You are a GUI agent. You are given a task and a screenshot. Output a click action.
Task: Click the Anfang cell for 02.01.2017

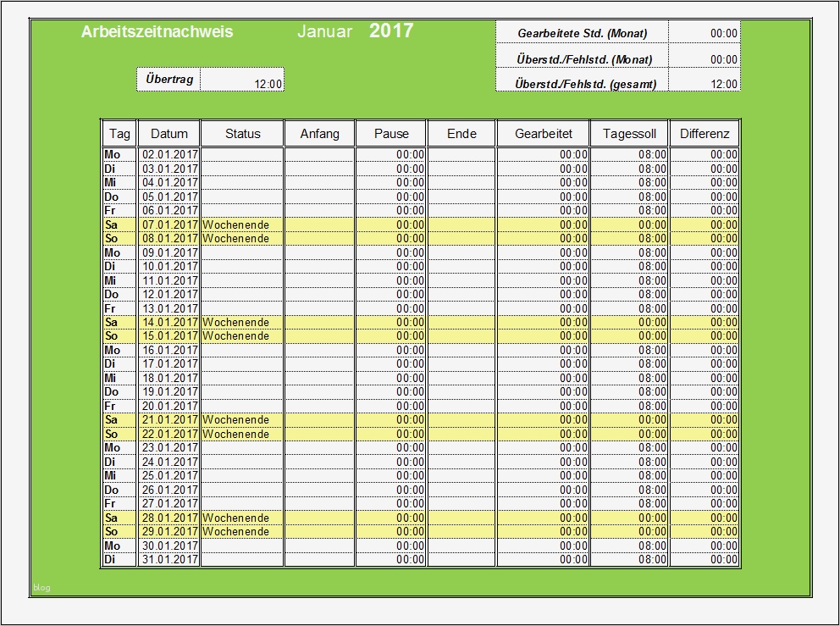(x=319, y=154)
